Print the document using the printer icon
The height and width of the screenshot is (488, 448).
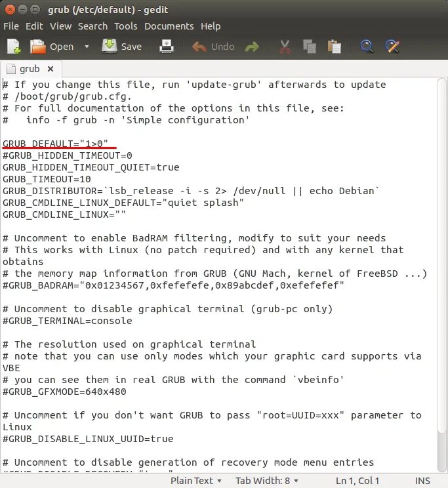click(167, 47)
